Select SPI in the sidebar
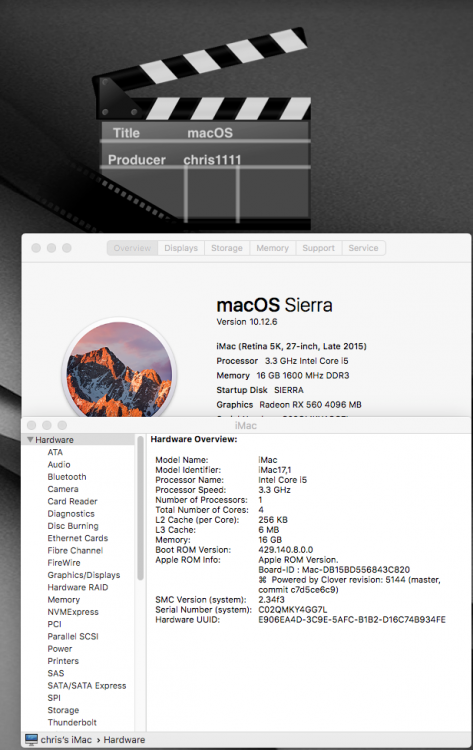Screen dimensions: 473x750 54,698
